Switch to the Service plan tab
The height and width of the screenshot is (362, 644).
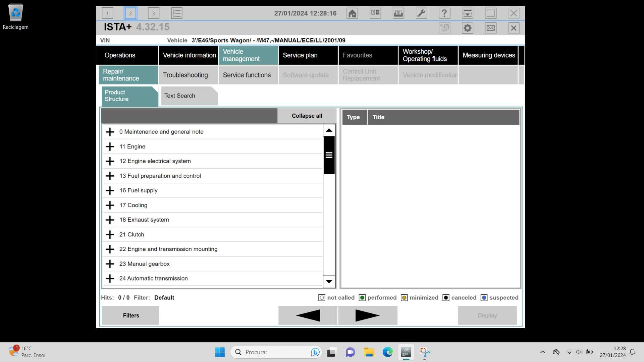click(308, 55)
